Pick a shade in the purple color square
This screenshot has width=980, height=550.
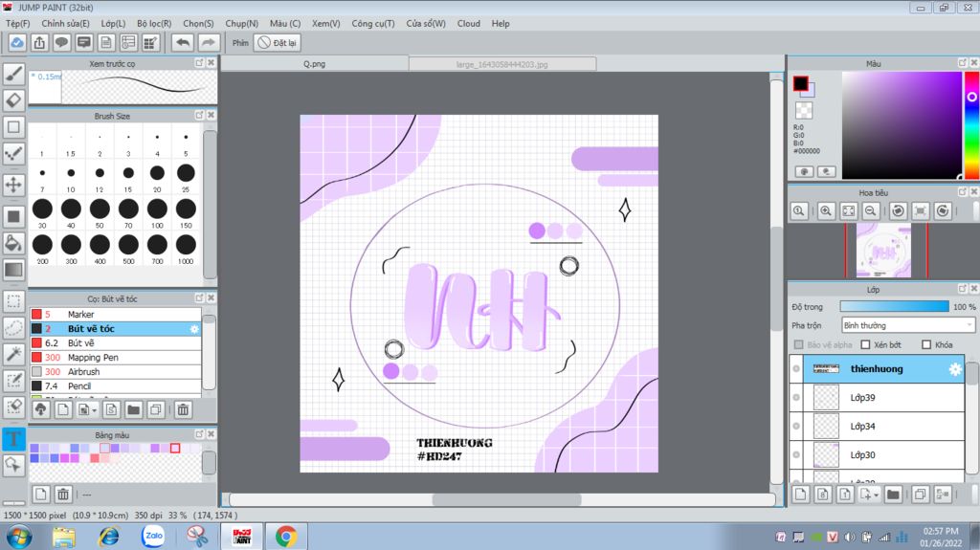902,125
